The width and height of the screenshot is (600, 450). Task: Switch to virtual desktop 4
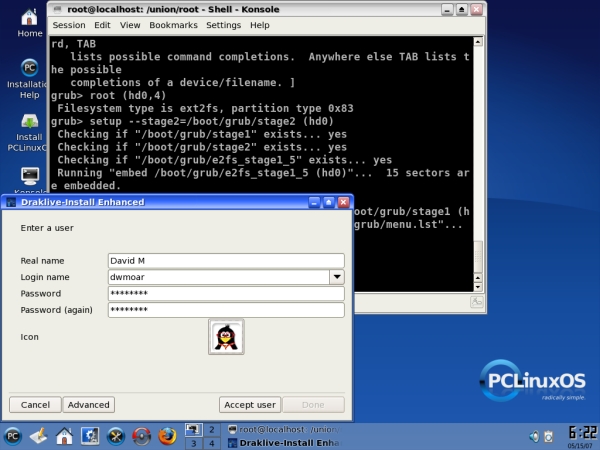tap(212, 443)
